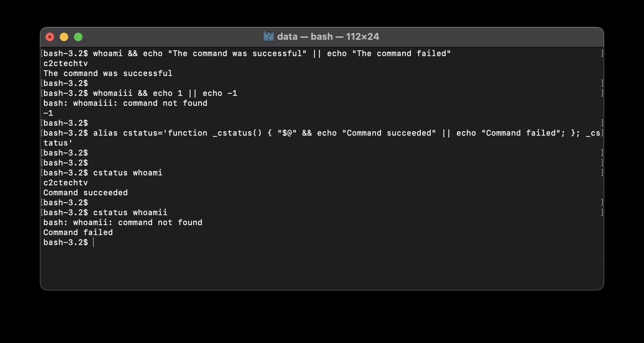Click the bracket marker at the right window edge
This screenshot has height=343, width=644.
tap(601, 53)
